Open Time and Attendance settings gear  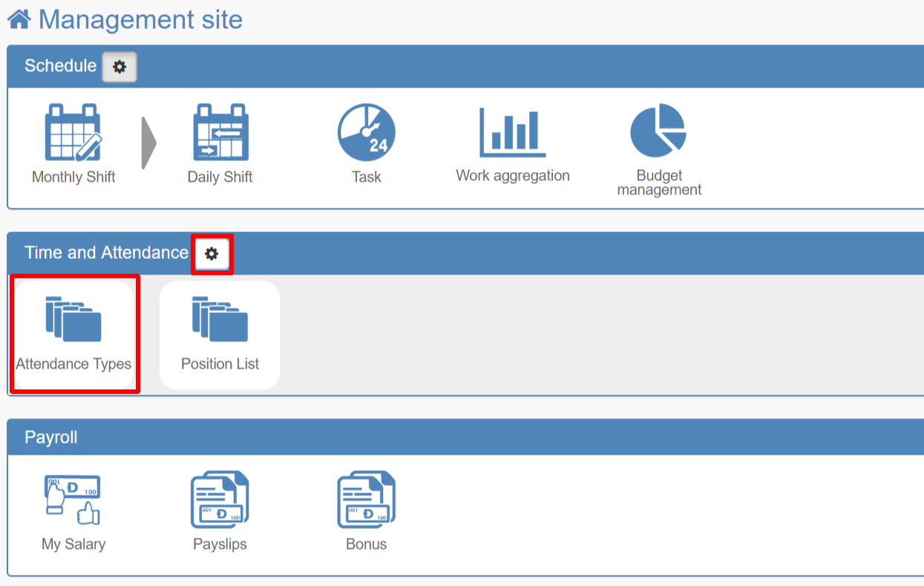coord(213,253)
